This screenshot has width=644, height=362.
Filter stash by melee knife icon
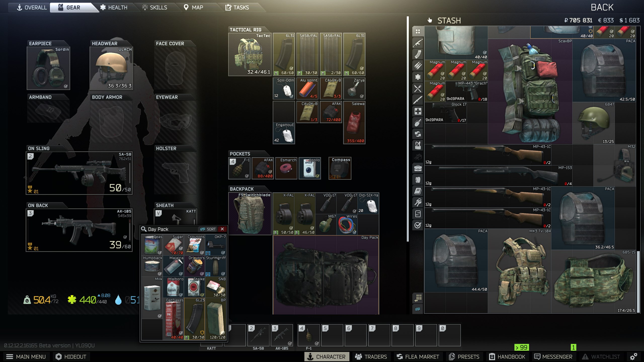[418, 100]
